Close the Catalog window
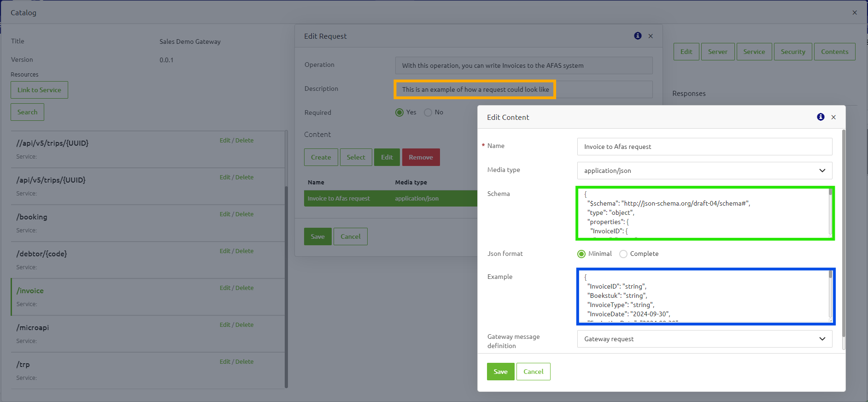 [x=855, y=12]
